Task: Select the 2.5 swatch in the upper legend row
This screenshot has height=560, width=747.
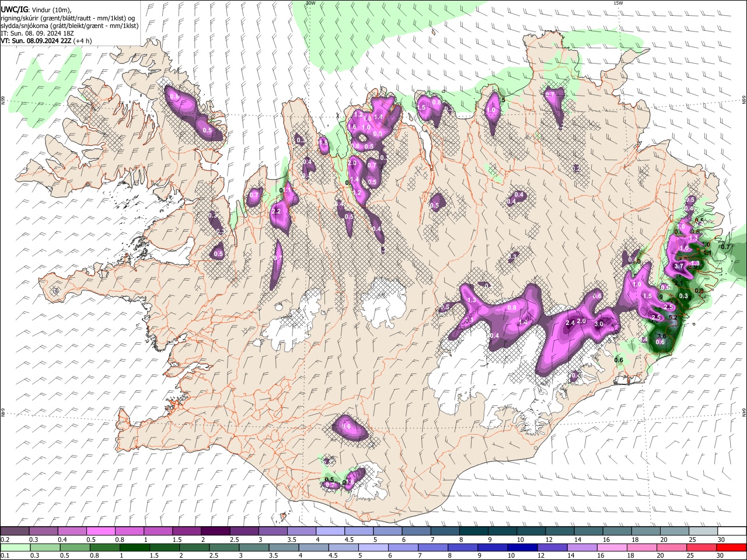Action: tap(243, 531)
